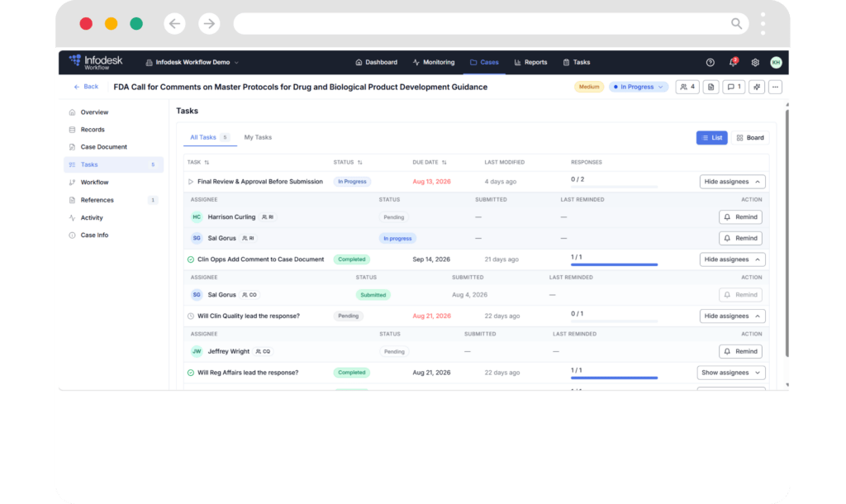The image size is (846, 504).
Task: Open Cases in top navigation
Action: coord(484,63)
